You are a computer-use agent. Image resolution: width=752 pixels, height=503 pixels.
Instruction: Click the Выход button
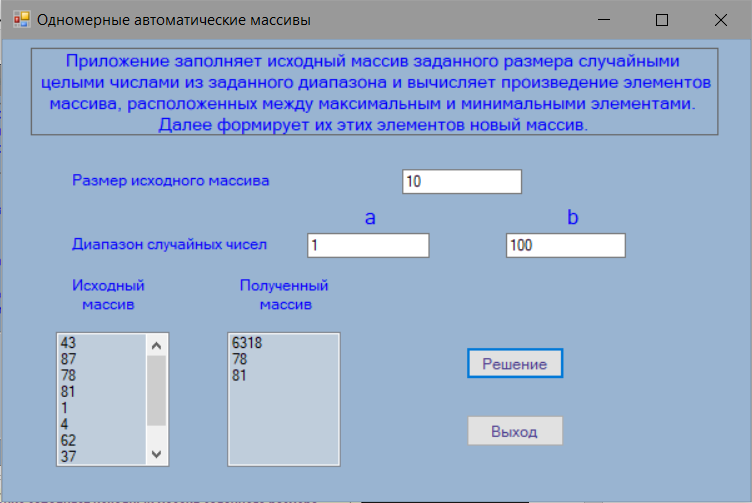tap(515, 431)
